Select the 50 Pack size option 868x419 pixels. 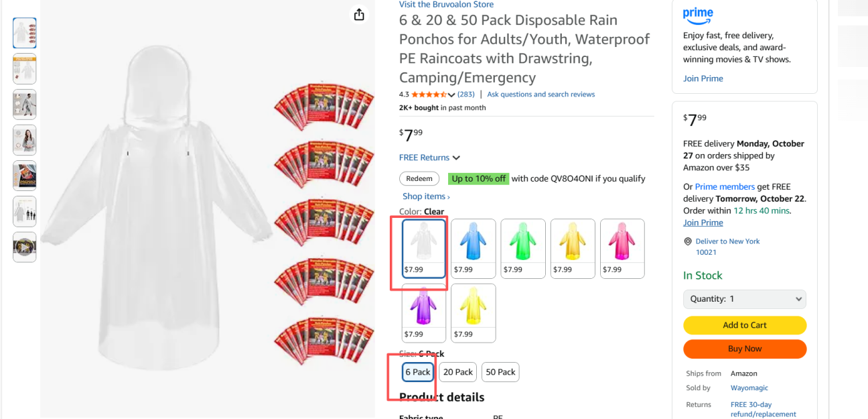500,372
